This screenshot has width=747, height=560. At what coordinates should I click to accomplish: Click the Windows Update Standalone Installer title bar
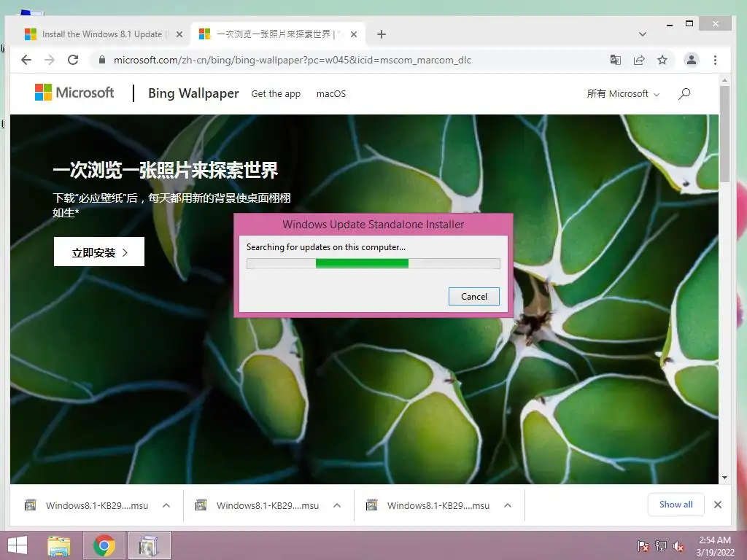[373, 225]
